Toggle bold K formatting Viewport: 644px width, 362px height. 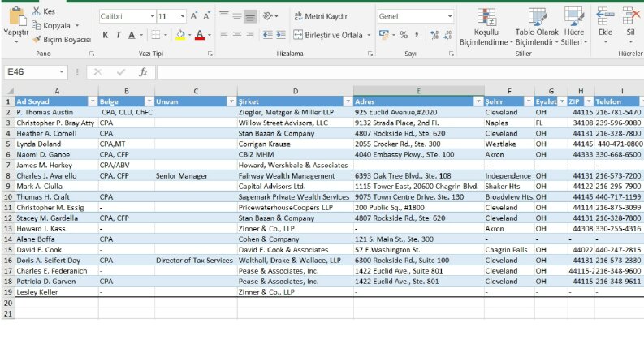pos(106,35)
